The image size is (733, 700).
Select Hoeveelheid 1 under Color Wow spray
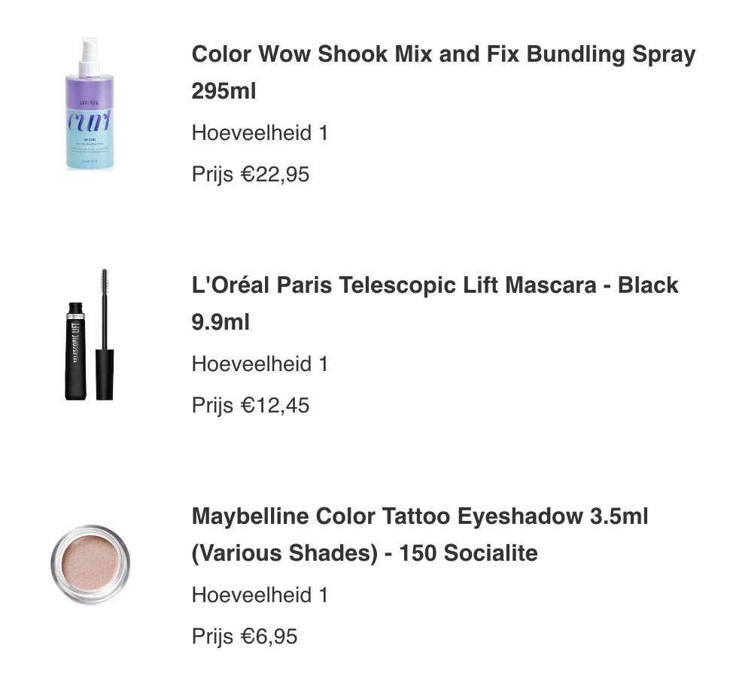point(260,132)
